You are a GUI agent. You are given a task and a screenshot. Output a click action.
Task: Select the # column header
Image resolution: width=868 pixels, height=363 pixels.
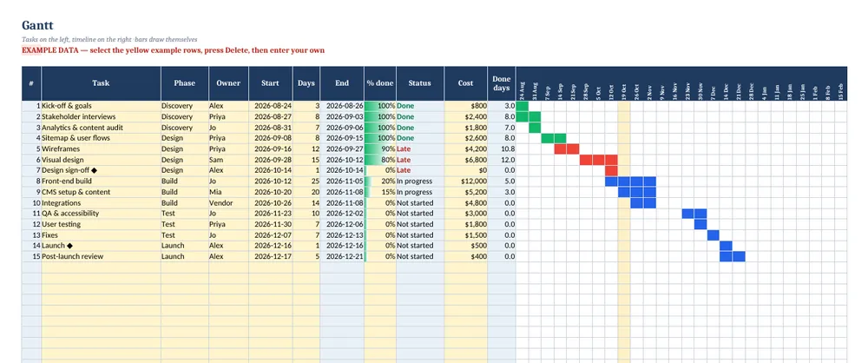[x=31, y=83]
